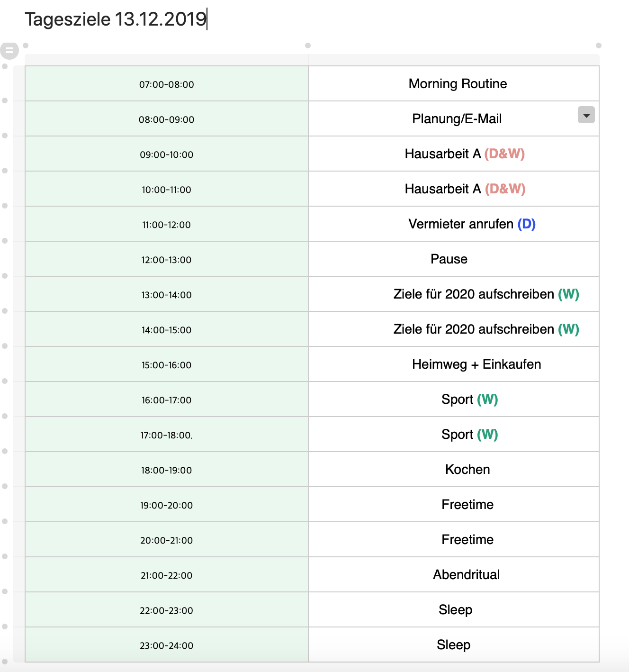Click the green (W) tag in the 16:00-17:00 Sport row

pos(487,400)
